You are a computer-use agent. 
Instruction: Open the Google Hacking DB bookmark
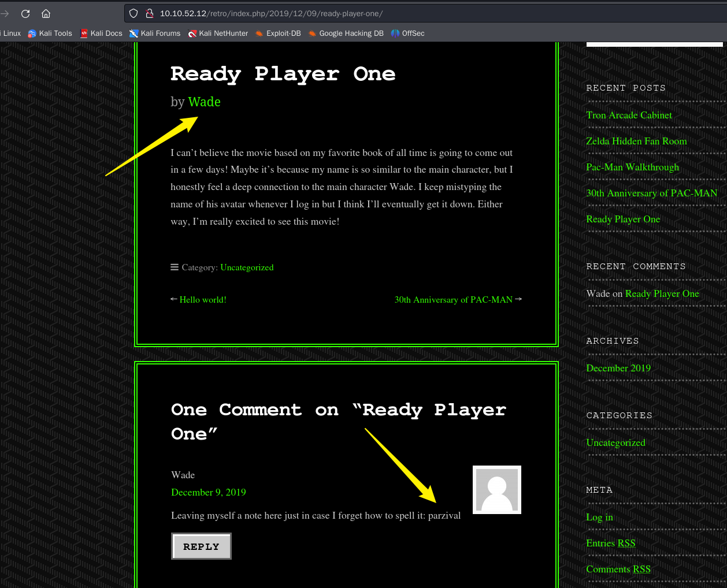(x=346, y=34)
